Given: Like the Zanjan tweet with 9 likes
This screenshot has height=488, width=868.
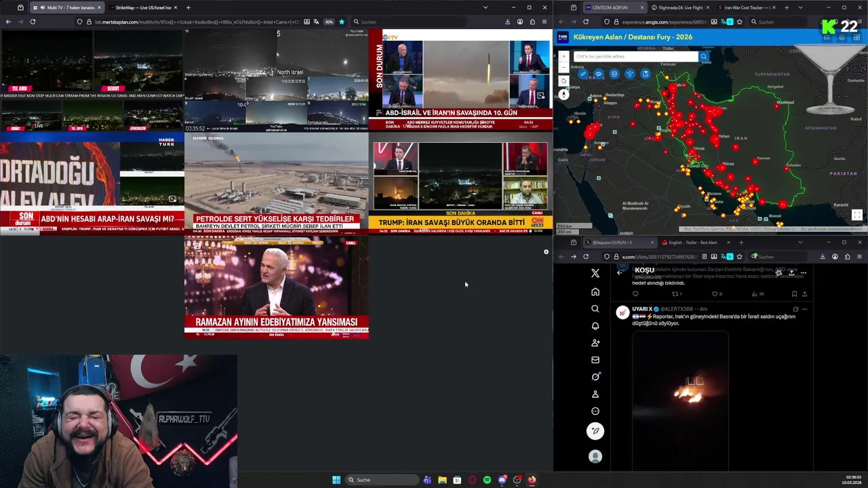Looking at the screenshot, I should (715, 294).
